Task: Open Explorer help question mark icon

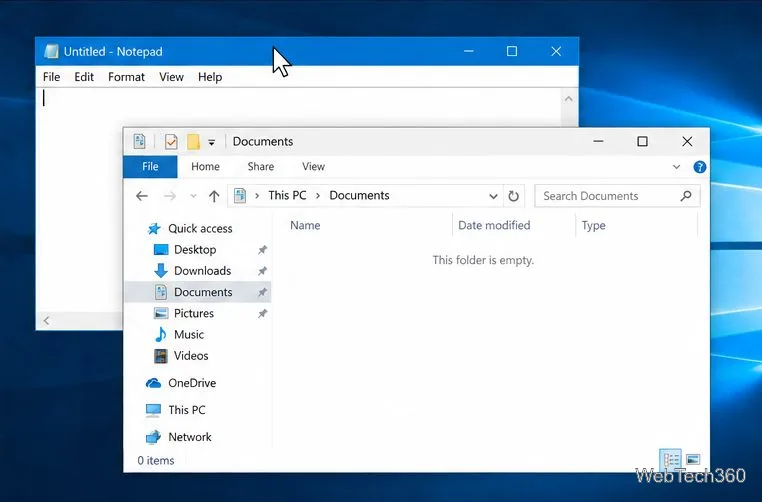Action: coord(699,167)
